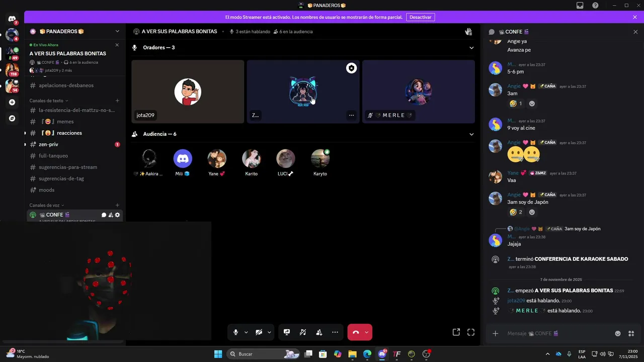
Task: Open chat icon on CONFE voice channel
Action: pos(104,215)
